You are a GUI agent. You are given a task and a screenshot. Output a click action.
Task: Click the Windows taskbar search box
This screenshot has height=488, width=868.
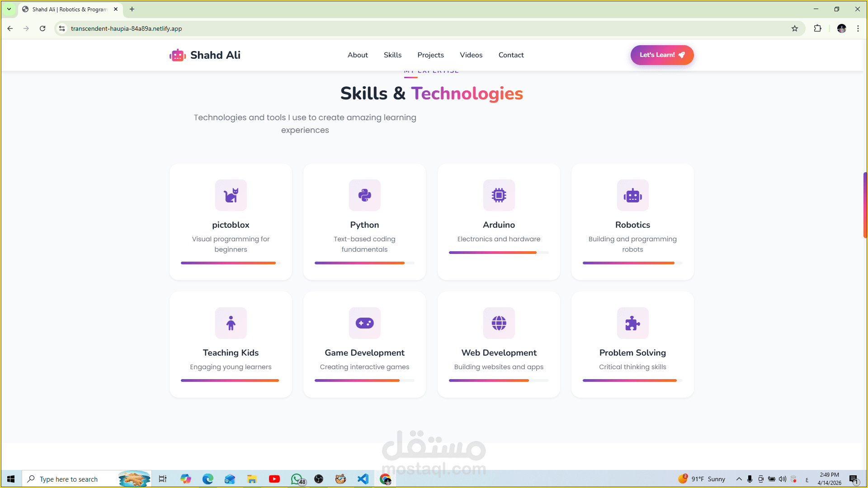[86, 479]
